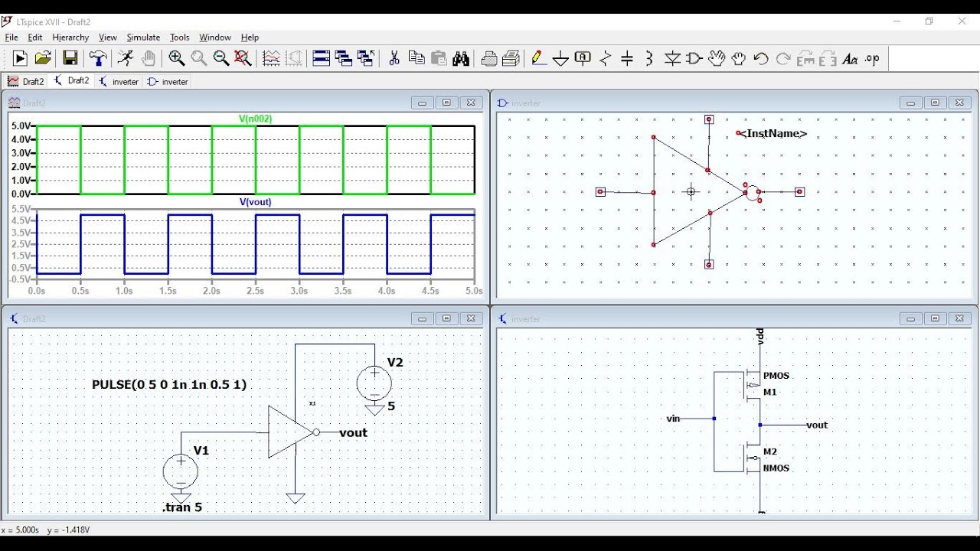Click the .tran 5 directive text
980x551 pixels.
182,507
